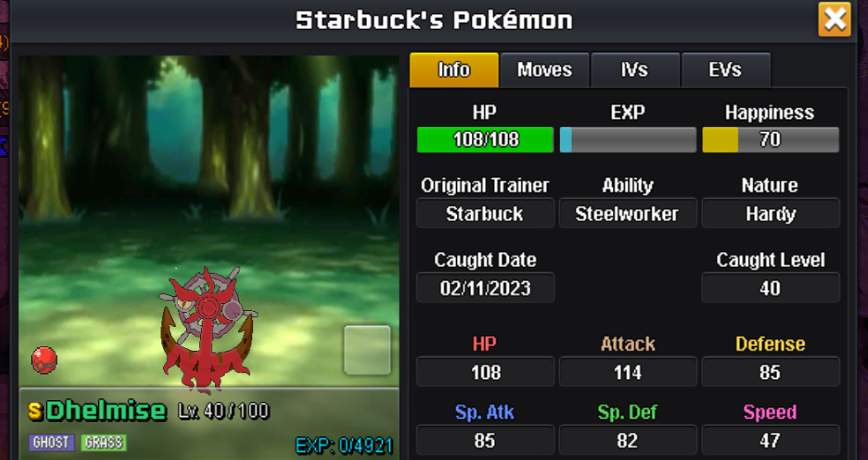This screenshot has width=868, height=460.
Task: Click the empty held item slot
Action: (x=368, y=350)
